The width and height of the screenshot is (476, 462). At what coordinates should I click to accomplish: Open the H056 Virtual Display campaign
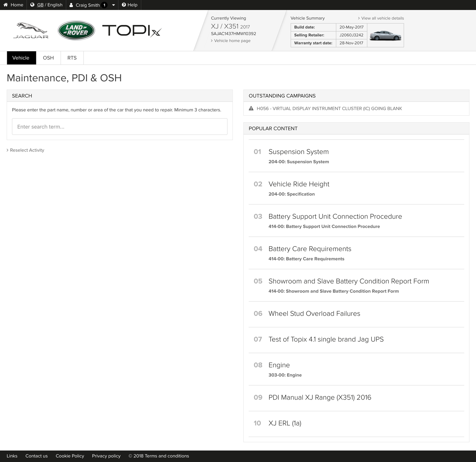coord(329,108)
